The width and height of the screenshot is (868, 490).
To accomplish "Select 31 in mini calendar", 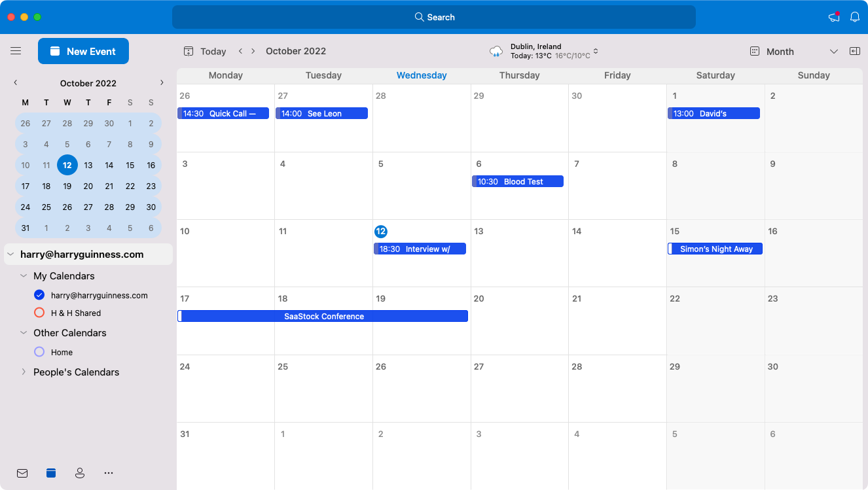I will tap(26, 228).
